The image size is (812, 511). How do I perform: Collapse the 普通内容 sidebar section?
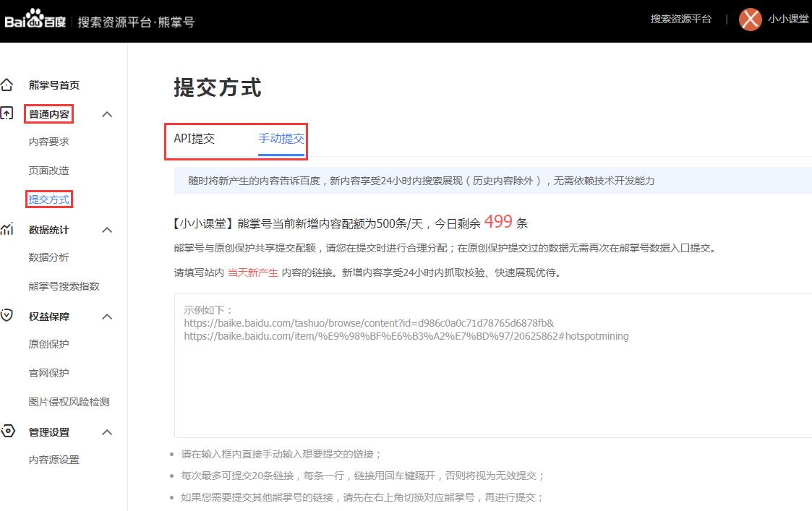(x=107, y=113)
